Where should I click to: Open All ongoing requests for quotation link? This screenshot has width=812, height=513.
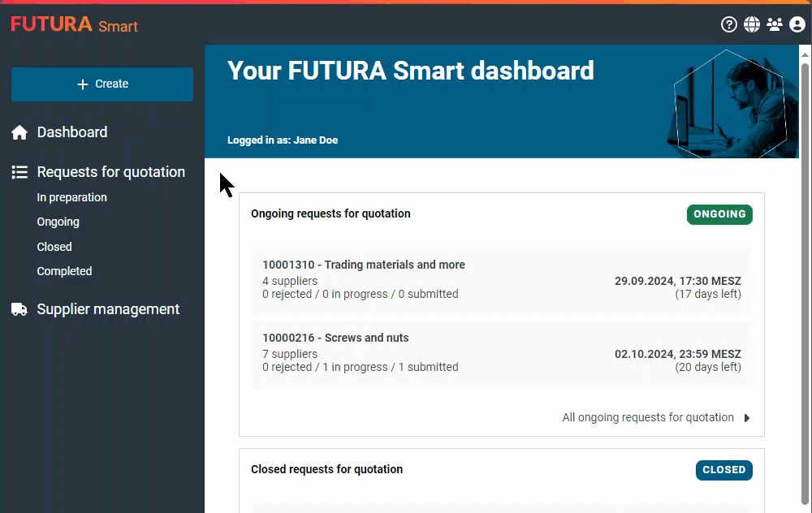tap(647, 417)
